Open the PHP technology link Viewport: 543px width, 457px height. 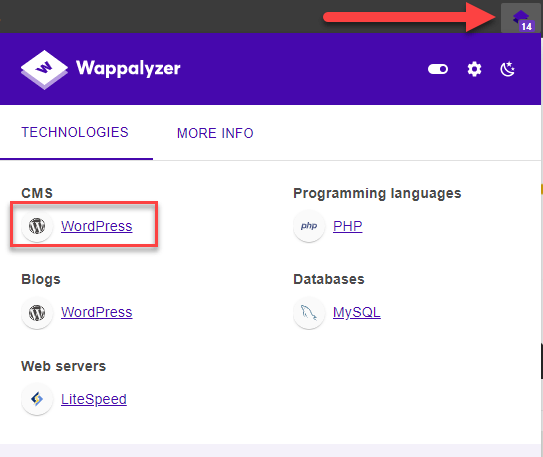pyautogui.click(x=348, y=226)
